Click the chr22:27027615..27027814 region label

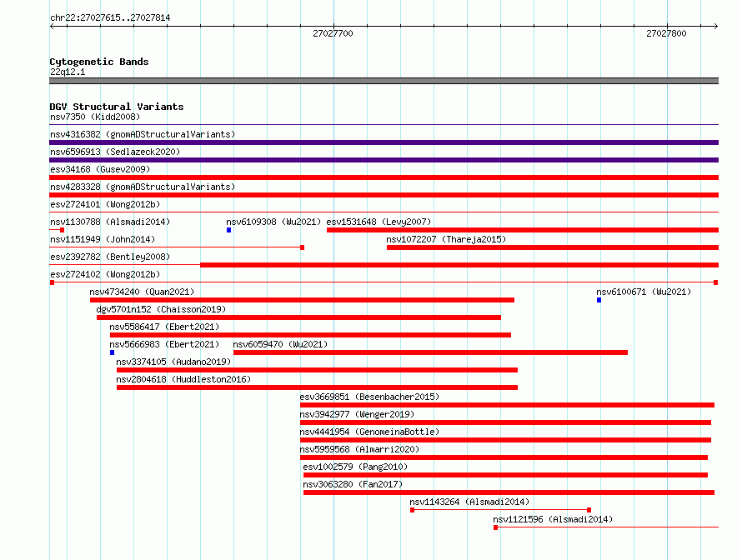coord(110,17)
